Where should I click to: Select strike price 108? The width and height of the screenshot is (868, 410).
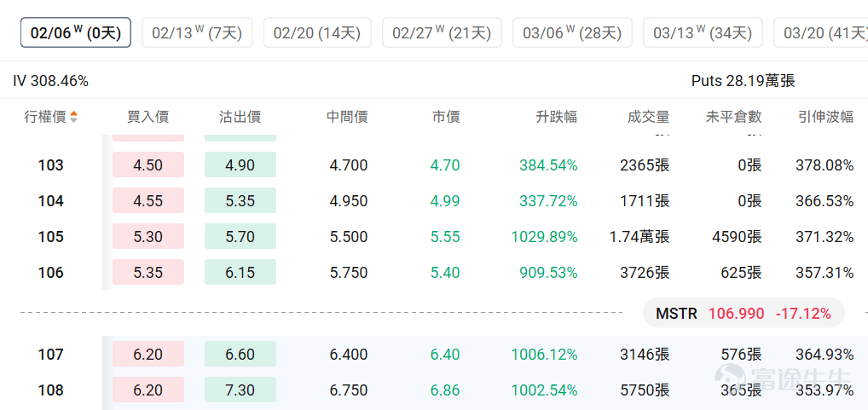coord(51,390)
